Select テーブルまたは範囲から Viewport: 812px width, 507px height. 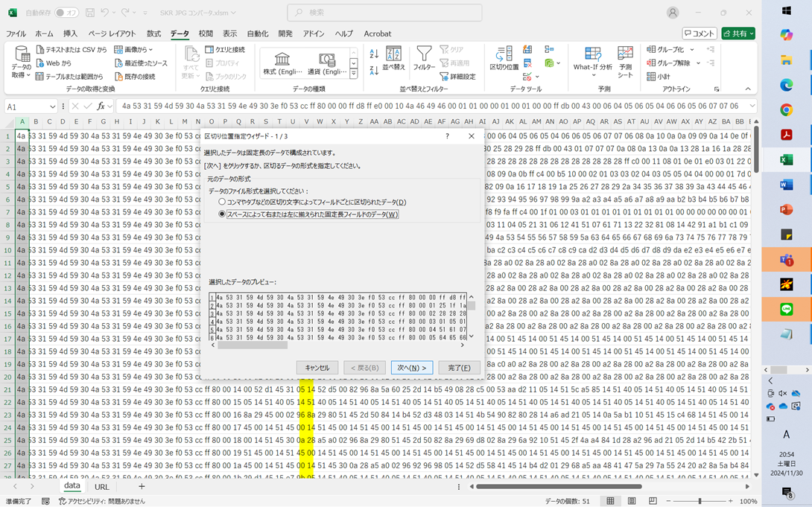(69, 77)
